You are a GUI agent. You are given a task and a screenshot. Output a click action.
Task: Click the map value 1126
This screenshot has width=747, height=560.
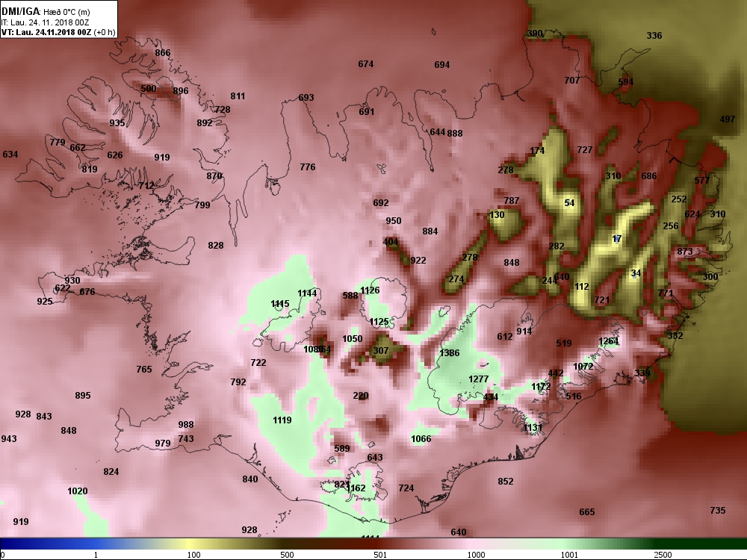click(371, 290)
